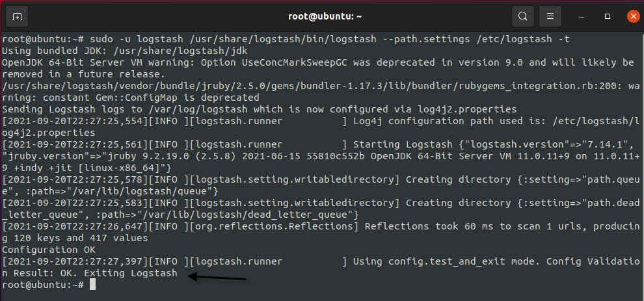The image size is (644, 301).
Task: Open the terminal search tool
Action: coord(522,16)
